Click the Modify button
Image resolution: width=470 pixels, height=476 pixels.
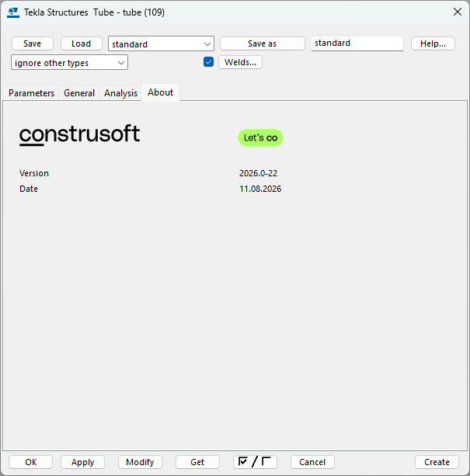140,462
